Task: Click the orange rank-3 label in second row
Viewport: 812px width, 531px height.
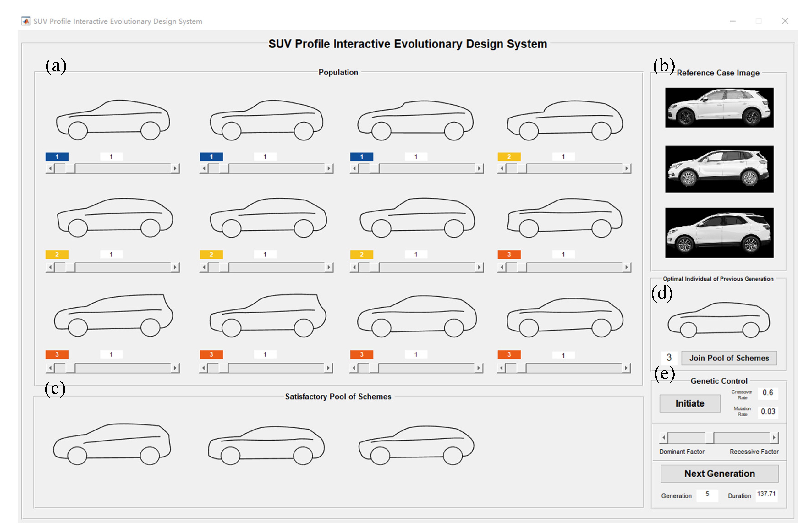Action: 509,255
